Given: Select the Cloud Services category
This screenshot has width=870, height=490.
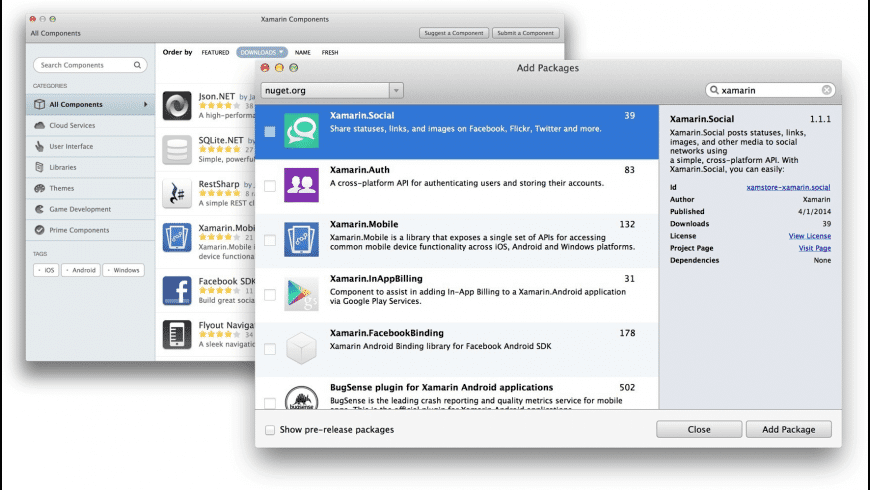Looking at the screenshot, I should (x=90, y=125).
